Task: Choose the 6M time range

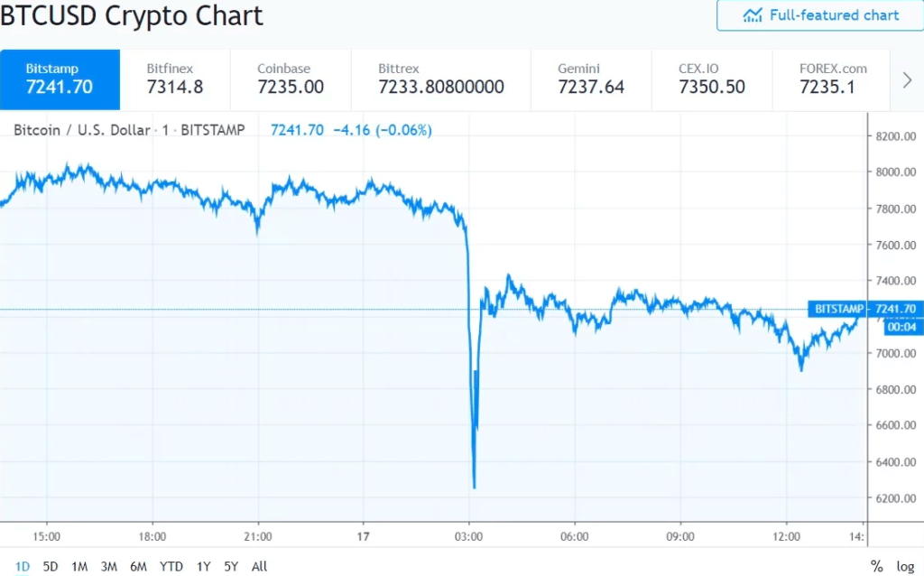Action: pos(138,566)
